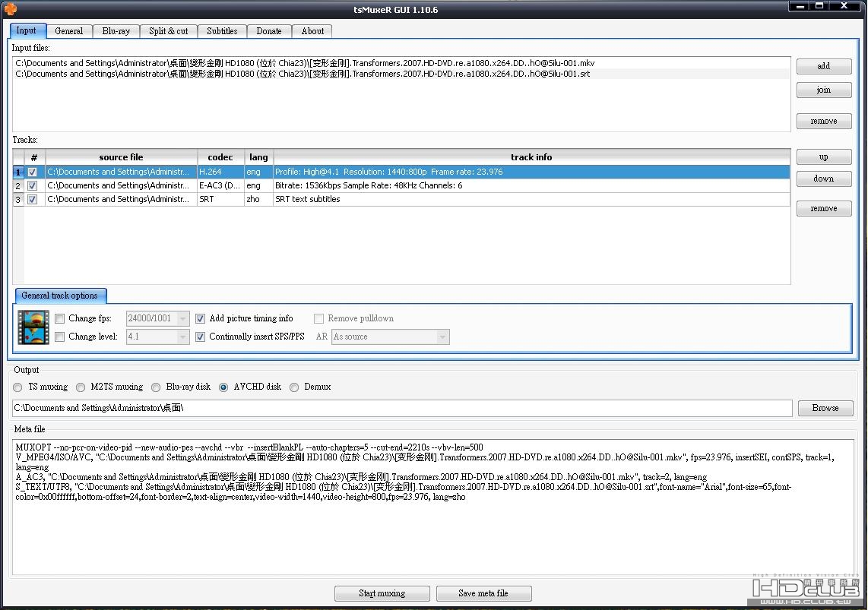Click the add input file button
Viewport: 868px width, 610px height.
pos(824,66)
